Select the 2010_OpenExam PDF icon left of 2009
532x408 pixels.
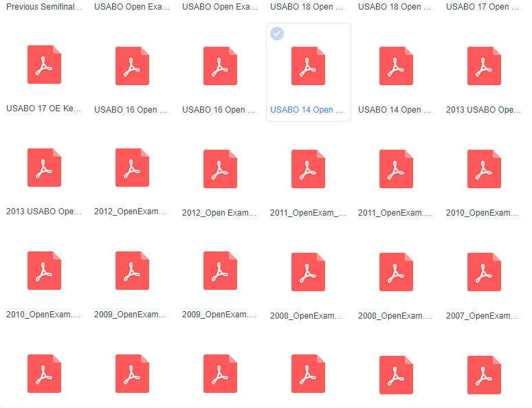pyautogui.click(x=44, y=271)
